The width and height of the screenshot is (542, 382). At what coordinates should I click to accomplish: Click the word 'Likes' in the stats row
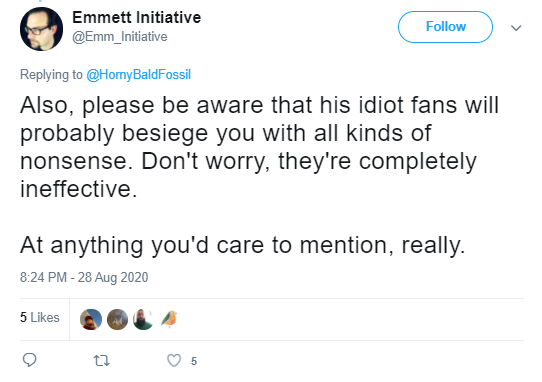coord(45,317)
